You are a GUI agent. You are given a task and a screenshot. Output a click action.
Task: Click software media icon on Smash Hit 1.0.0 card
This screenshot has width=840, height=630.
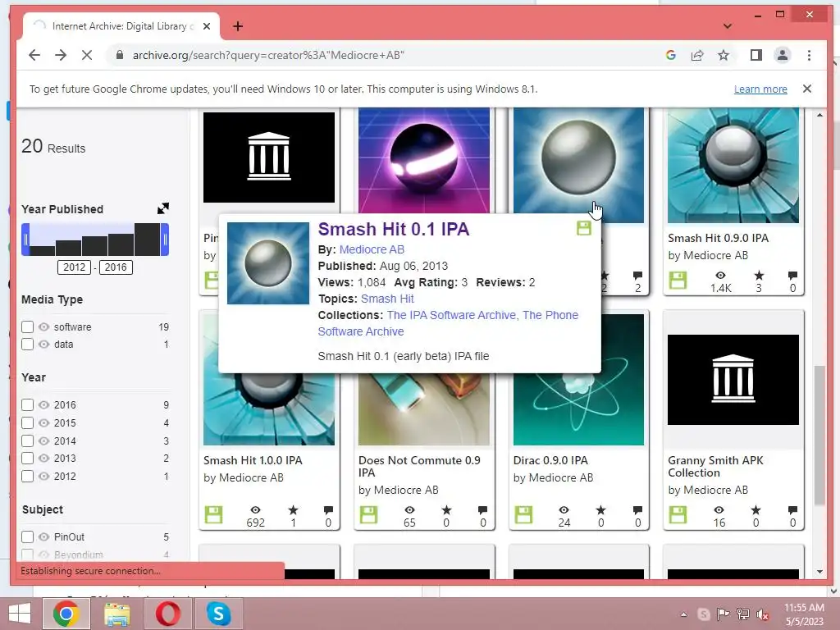pos(213,515)
